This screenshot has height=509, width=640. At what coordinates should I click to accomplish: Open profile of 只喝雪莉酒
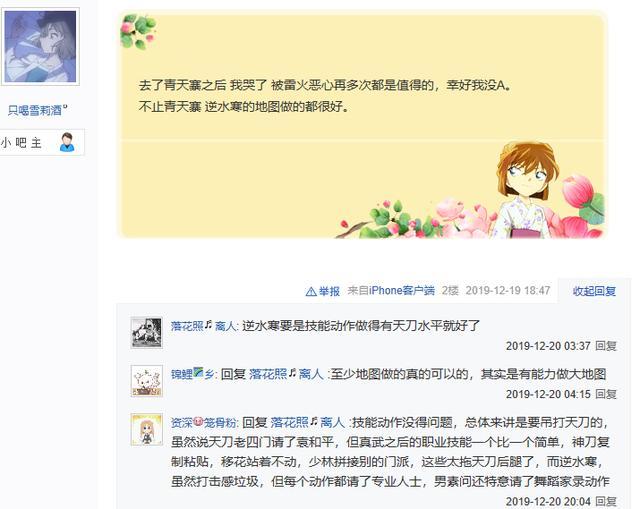pos(37,110)
